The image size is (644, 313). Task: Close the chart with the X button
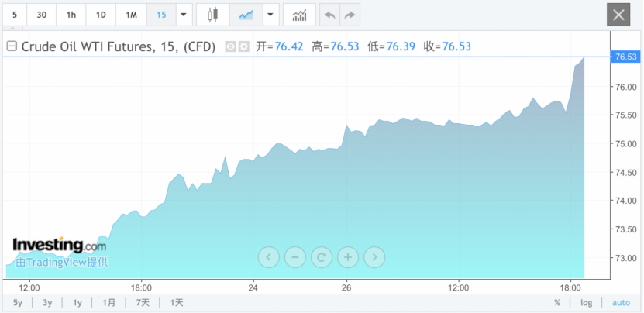[x=618, y=15]
